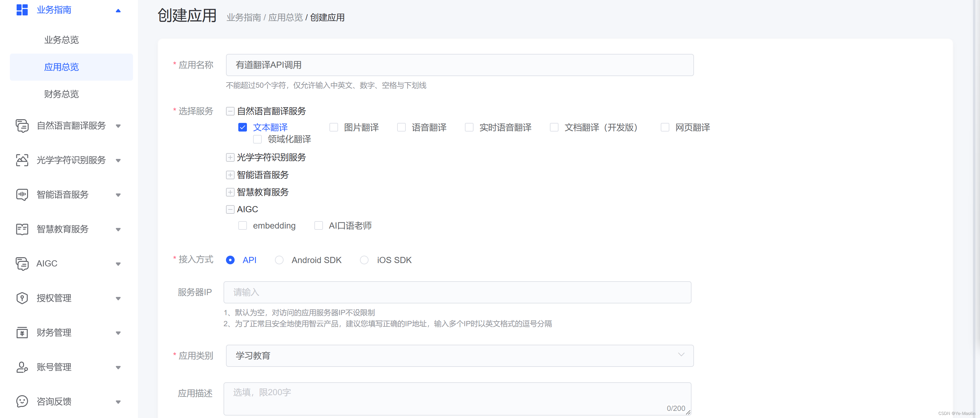
Task: Click the 业务指南 breadcrumb link
Action: pyautogui.click(x=244, y=18)
